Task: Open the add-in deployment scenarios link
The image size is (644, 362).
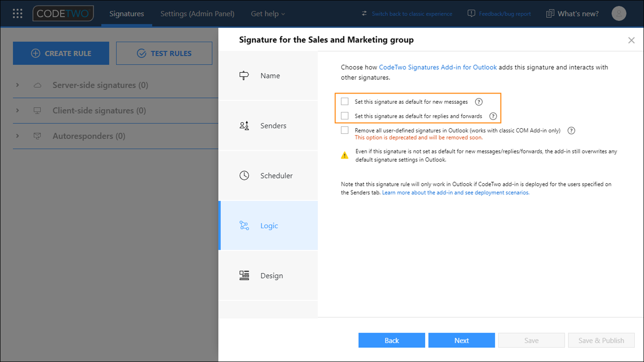Action: coord(456,192)
